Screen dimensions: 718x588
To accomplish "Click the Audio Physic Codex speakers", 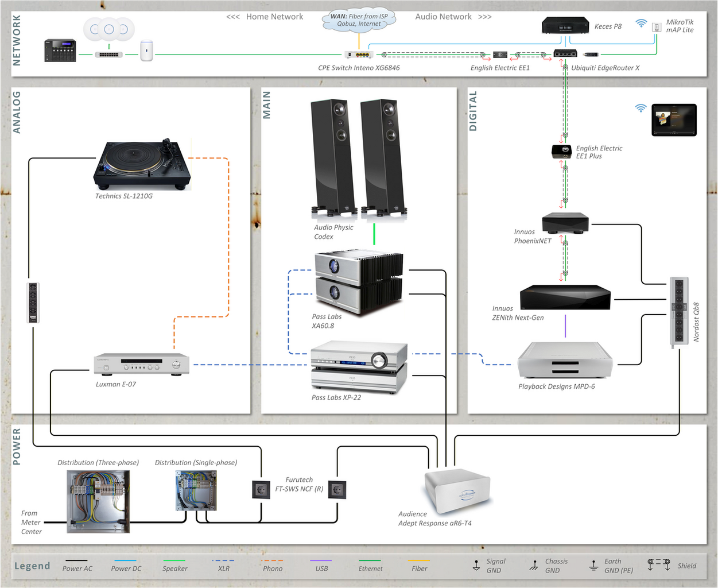I will pyautogui.click(x=359, y=160).
